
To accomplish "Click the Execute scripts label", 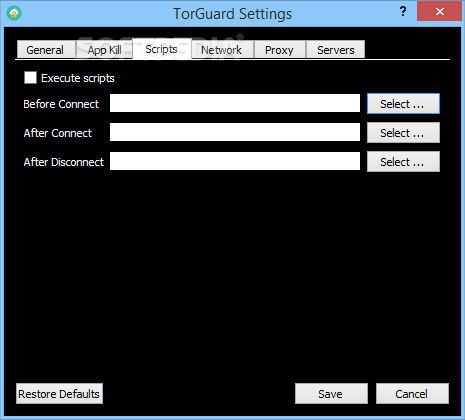I will [x=78, y=78].
